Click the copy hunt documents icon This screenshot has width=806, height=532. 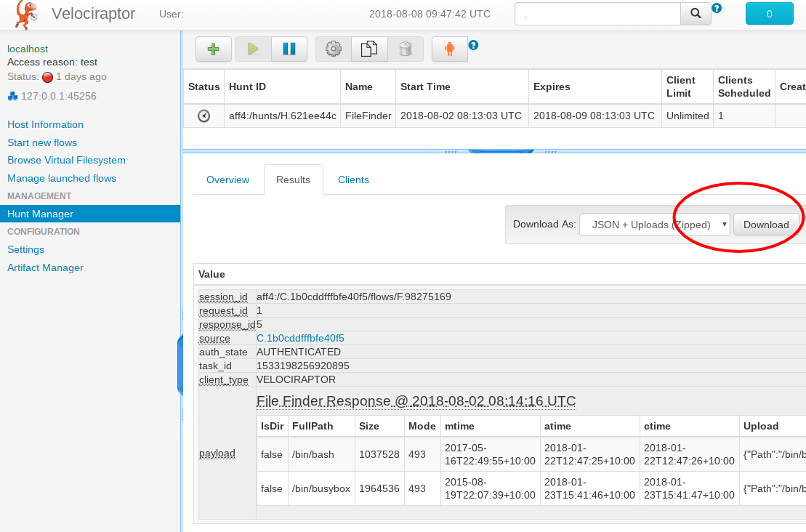pos(369,49)
